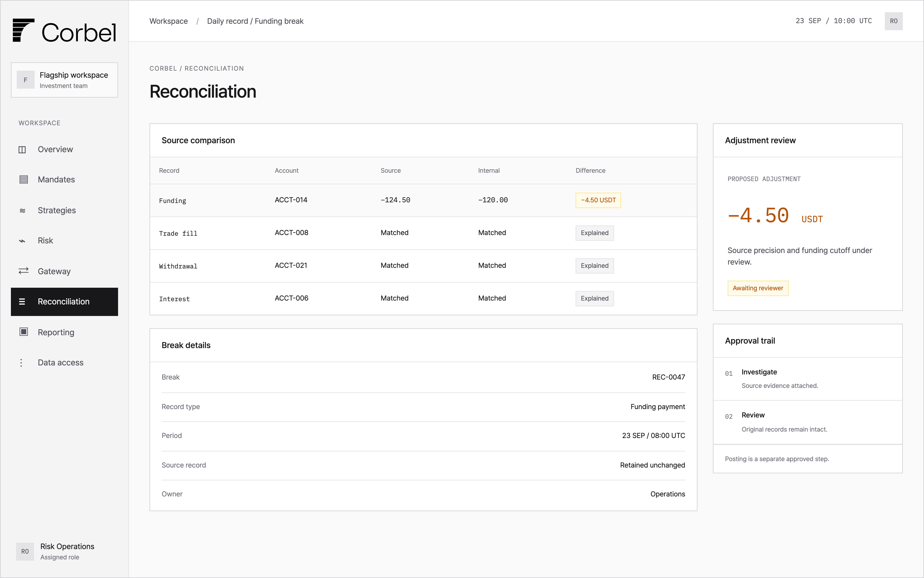This screenshot has width=924, height=578.
Task: Click the Awaiting reviewer status badge
Action: (x=758, y=288)
